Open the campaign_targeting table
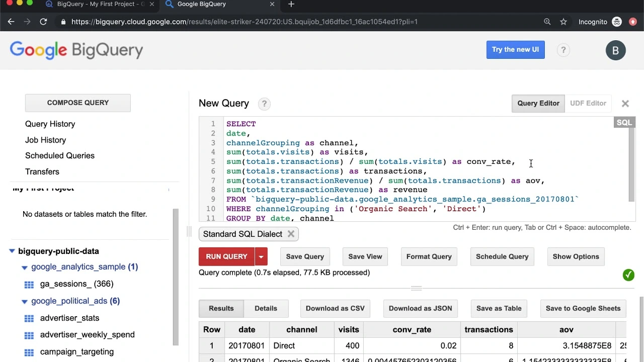Viewport: 644px width, 362px height. point(77,352)
